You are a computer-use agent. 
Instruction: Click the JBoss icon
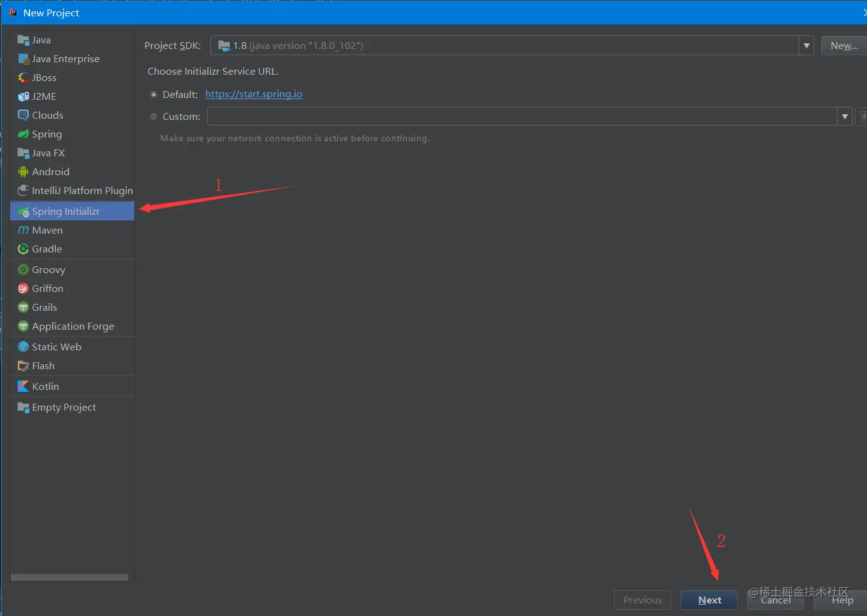point(23,78)
